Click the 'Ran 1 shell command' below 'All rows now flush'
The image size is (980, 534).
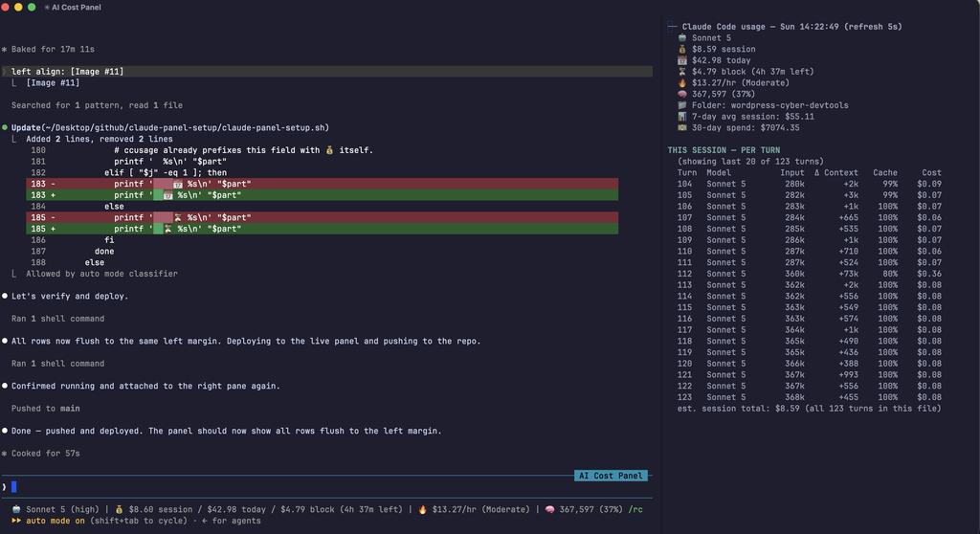tap(57, 364)
